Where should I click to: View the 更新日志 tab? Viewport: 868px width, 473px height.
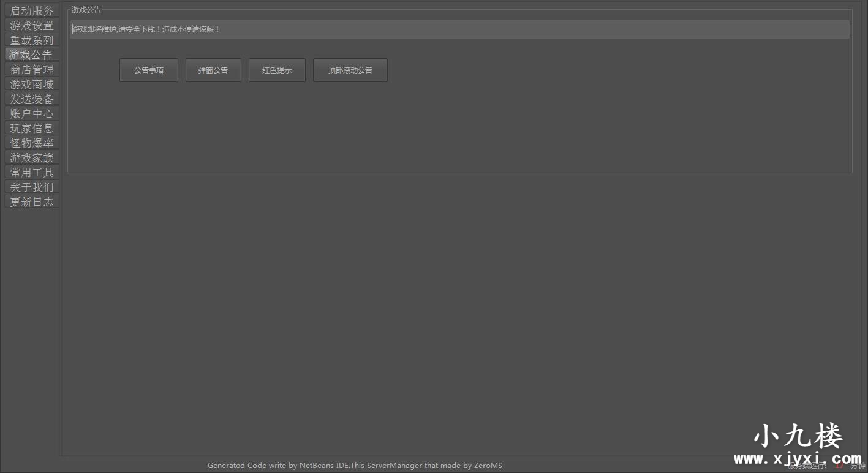[32, 202]
